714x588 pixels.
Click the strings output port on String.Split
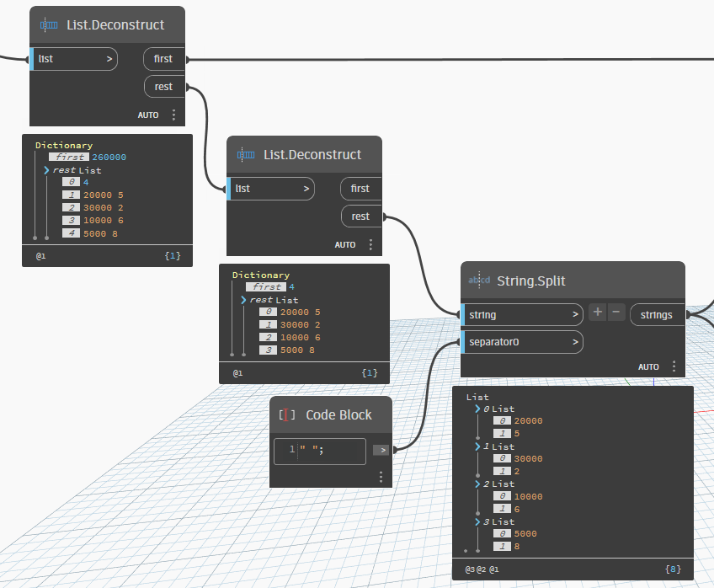click(657, 315)
